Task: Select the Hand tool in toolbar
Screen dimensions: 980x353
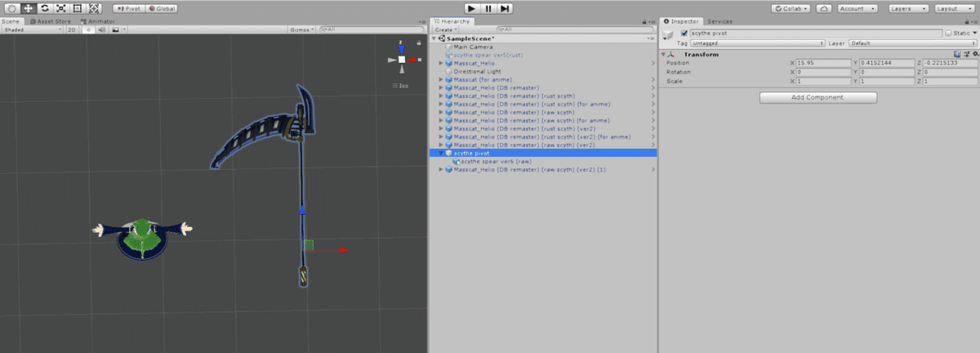Action: [11, 8]
